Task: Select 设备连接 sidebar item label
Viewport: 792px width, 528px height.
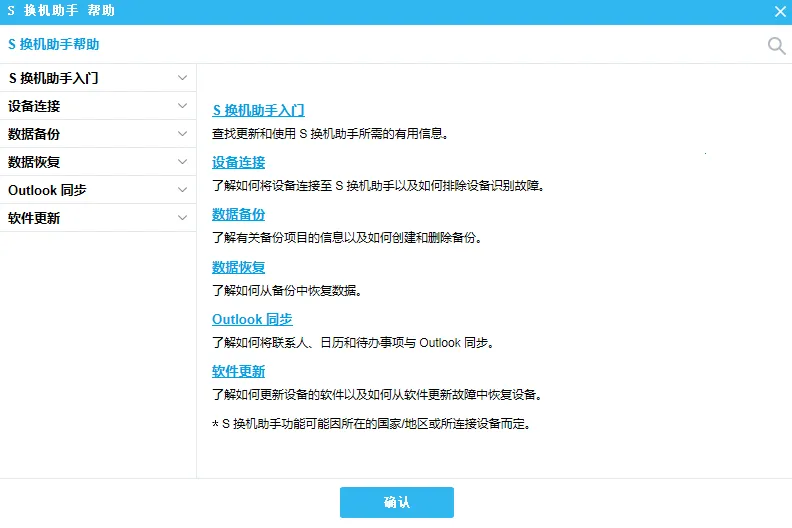Action: [x=34, y=106]
